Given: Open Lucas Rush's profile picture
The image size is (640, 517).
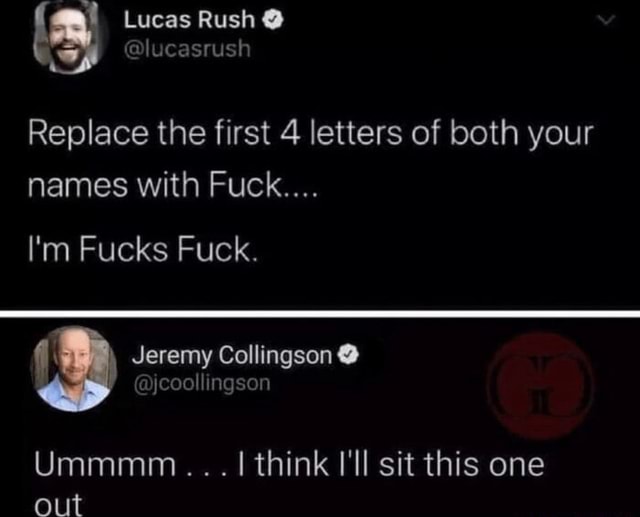Looking at the screenshot, I should [x=69, y=36].
